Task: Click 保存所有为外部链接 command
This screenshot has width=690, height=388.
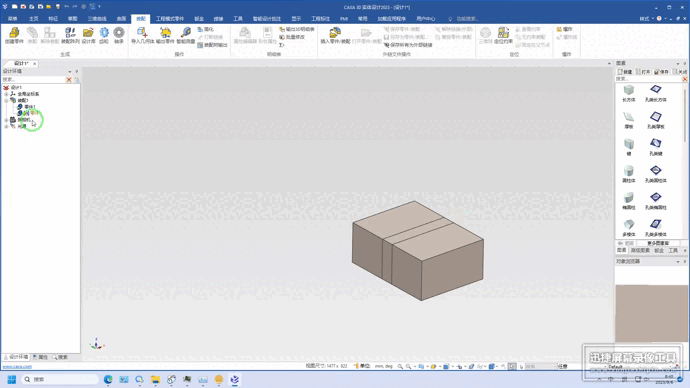Action: 408,45
